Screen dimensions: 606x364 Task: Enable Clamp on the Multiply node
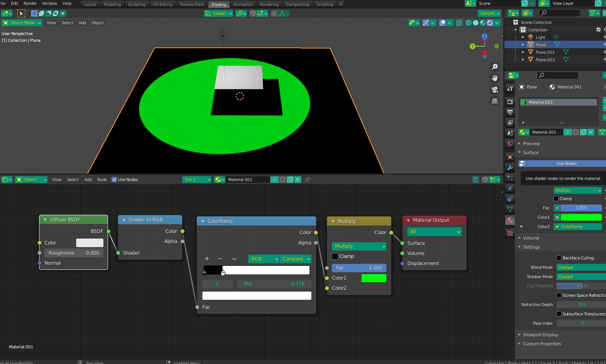tap(335, 256)
